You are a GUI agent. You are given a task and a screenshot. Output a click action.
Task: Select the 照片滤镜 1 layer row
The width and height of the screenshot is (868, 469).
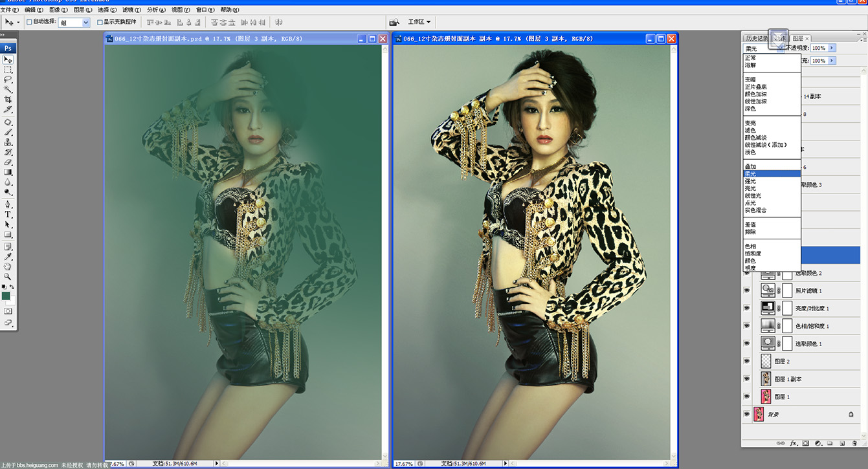801,291
